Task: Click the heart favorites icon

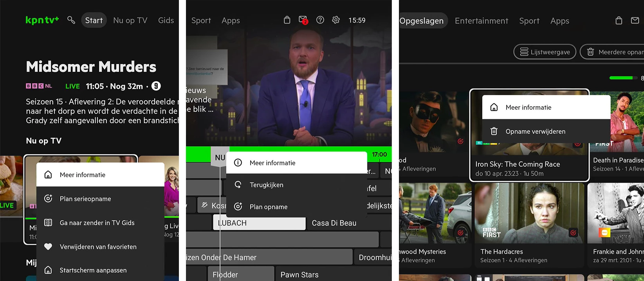Action: [x=48, y=247]
